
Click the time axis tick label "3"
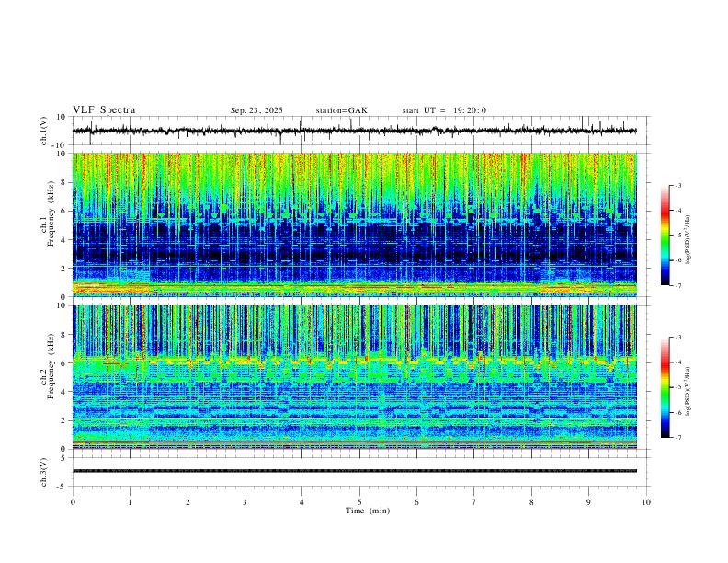tap(245, 502)
